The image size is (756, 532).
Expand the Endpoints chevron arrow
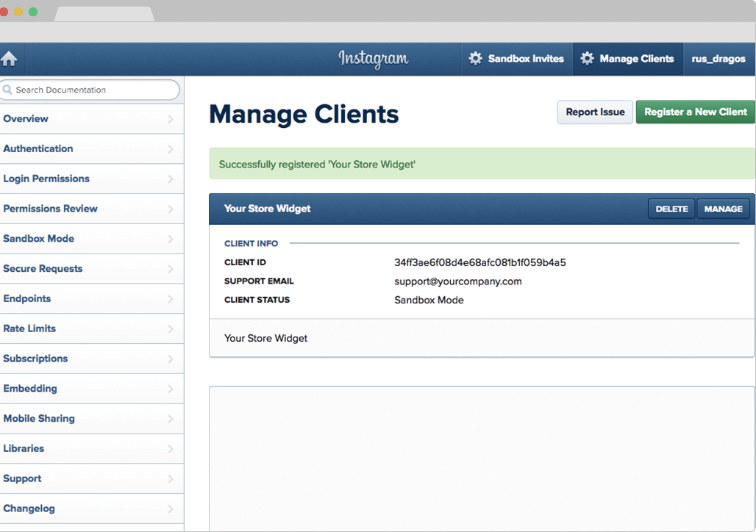[171, 299]
